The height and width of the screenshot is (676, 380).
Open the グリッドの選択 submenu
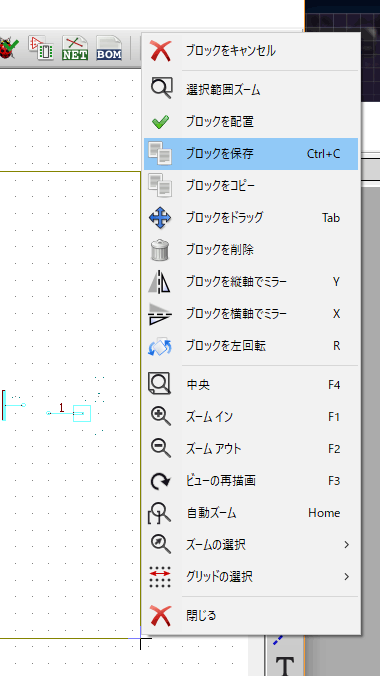click(x=251, y=577)
